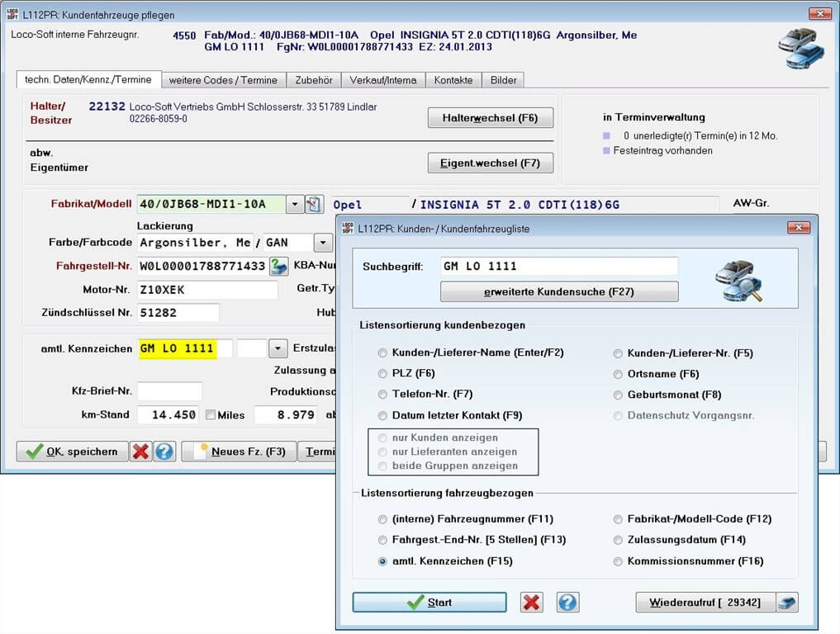
Task: Expand the Fabrikat/Modell dropdown
Action: point(295,204)
